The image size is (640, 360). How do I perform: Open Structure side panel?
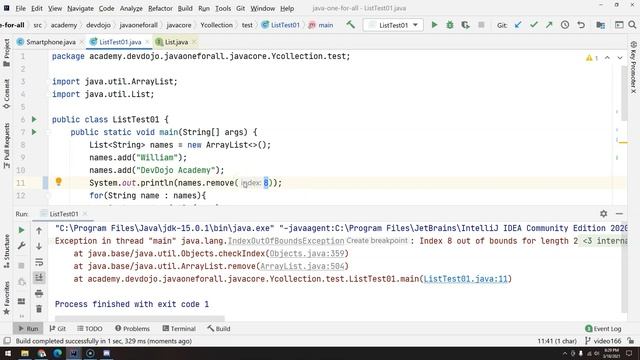click(x=7, y=251)
